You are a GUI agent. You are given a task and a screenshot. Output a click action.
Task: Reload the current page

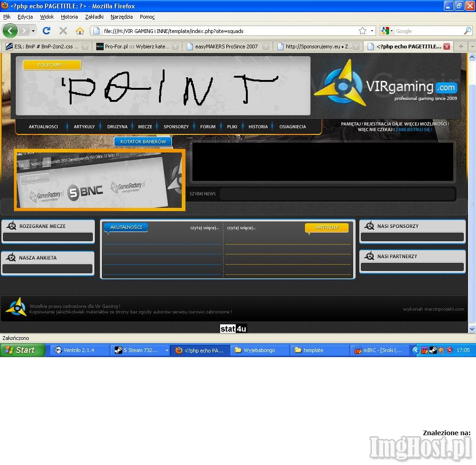point(46,31)
